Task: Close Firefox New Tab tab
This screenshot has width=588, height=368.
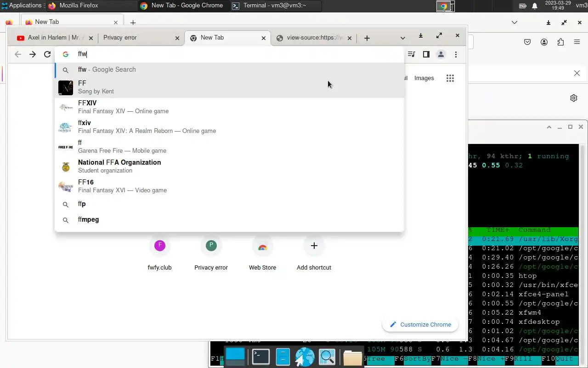Action: point(116,22)
